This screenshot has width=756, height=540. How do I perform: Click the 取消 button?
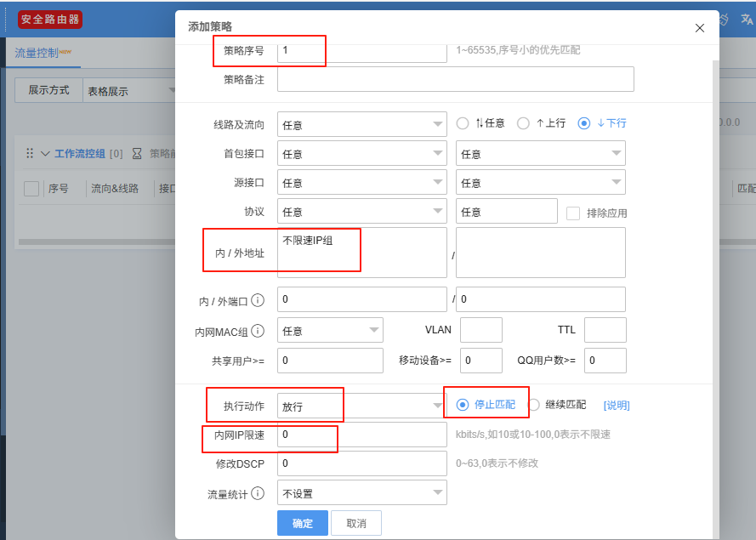click(356, 523)
